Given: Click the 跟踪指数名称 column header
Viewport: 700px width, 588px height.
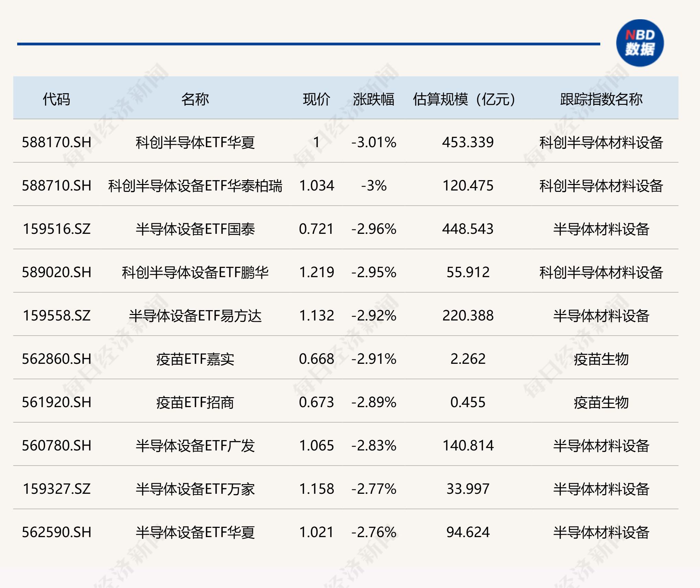Looking at the screenshot, I should tap(601, 99).
